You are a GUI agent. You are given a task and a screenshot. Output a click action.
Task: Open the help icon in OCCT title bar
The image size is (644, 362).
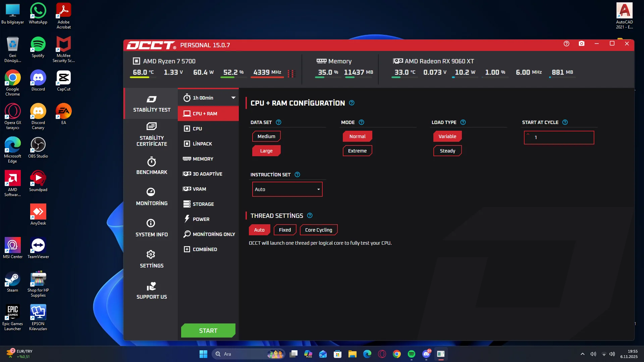click(567, 44)
